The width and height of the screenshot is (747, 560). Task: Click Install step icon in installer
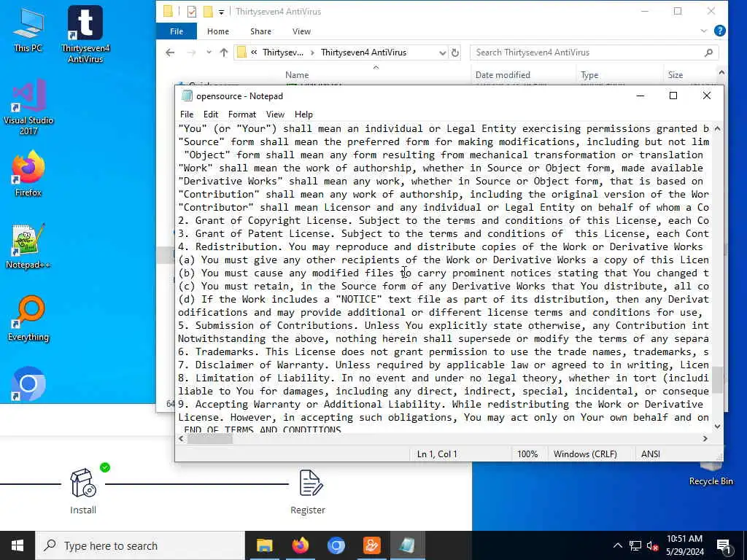point(83,483)
